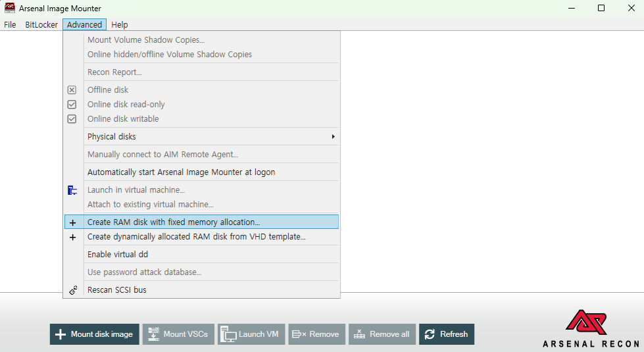644x352 pixels.
Task: Click the link icon beside Rescan SCSI bus
Action: coord(73,290)
